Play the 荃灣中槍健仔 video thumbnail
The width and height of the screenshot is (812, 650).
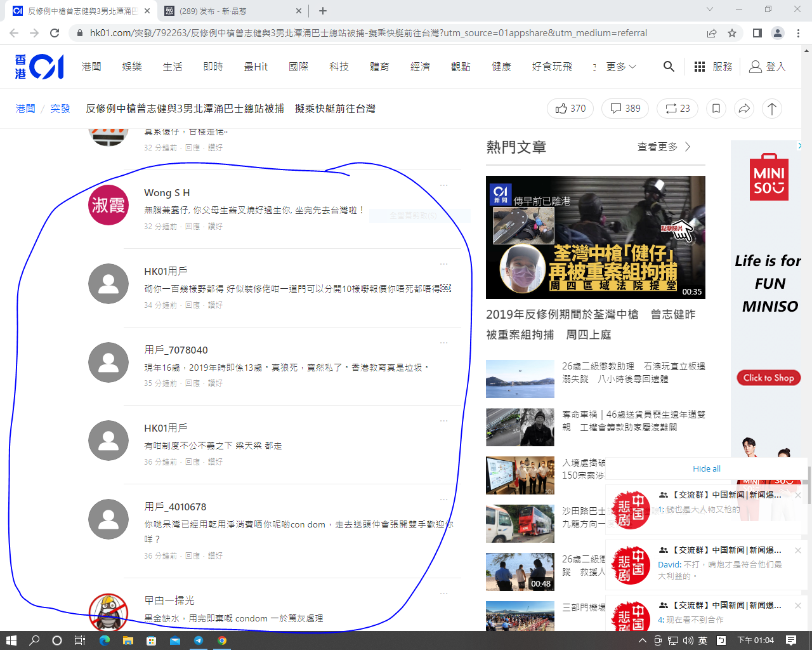coord(596,237)
